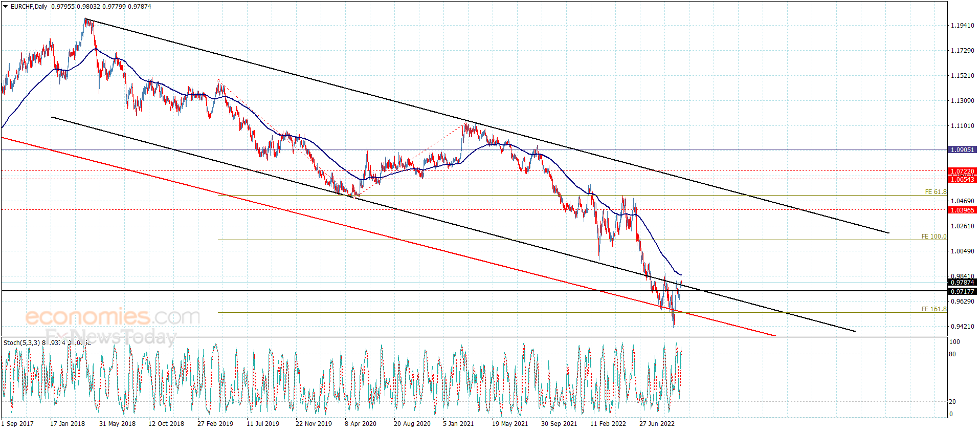Screen dimensions: 980x430
Task: Click the FE 161.8 Fibonacci expansion label
Action: [x=934, y=309]
